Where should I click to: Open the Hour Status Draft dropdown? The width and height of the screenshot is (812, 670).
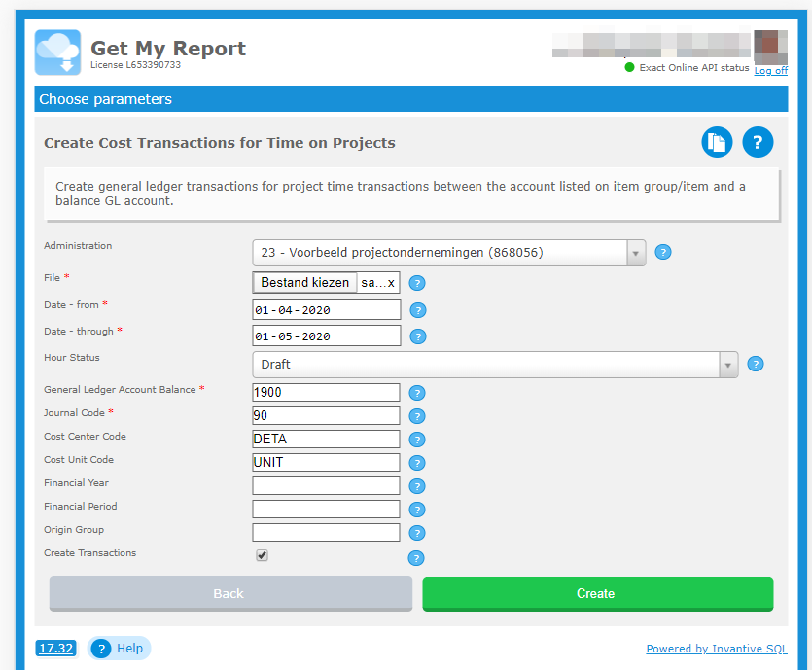point(495,365)
